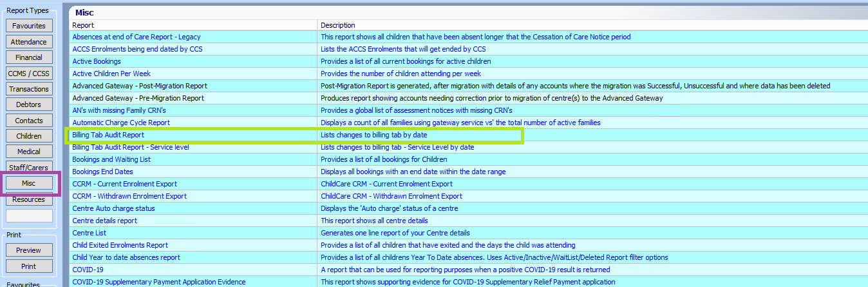The width and height of the screenshot is (868, 287).
Task: Open the Contacts report type
Action: pyautogui.click(x=29, y=121)
